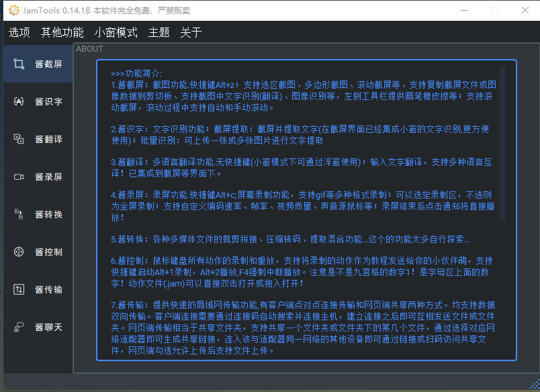Viewport: 540px width, 392px height.
Task: Click the paragraph starting 7.酱传输
Action: tap(303, 328)
